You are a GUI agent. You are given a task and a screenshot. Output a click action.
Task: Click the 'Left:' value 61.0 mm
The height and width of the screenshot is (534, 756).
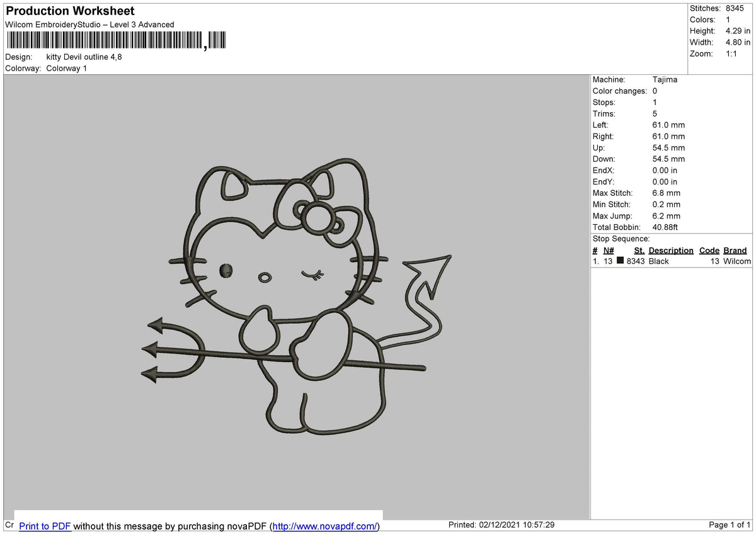[668, 125]
